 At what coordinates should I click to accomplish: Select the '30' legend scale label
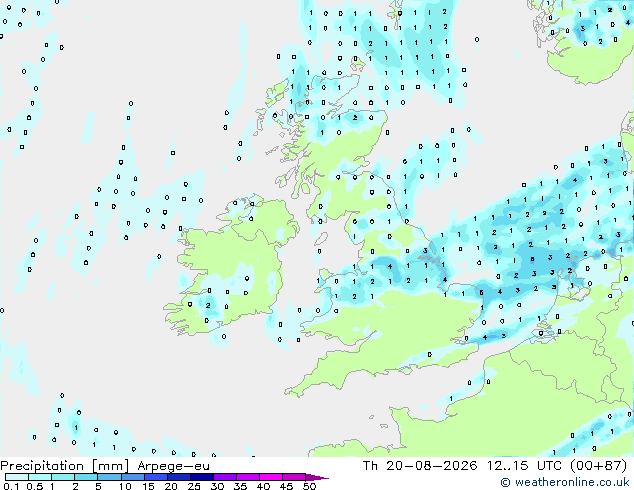click(x=217, y=486)
